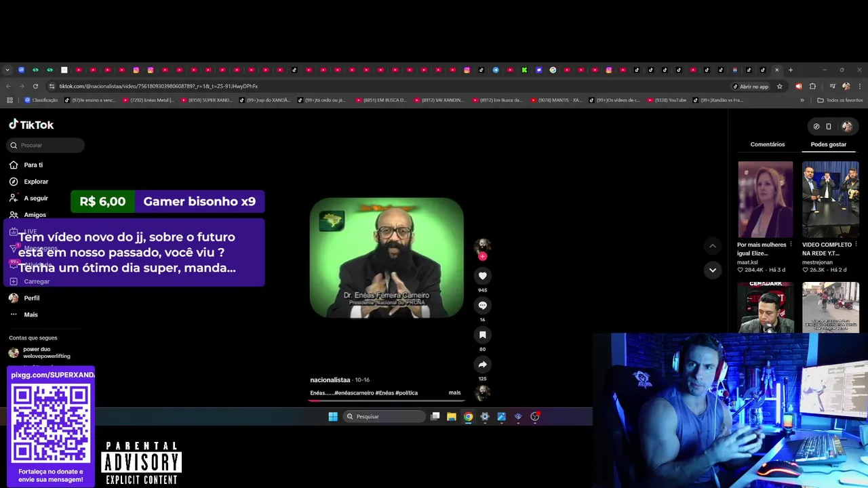Open TikTok header avatar on right
The height and width of the screenshot is (488, 868).
pos(846,126)
